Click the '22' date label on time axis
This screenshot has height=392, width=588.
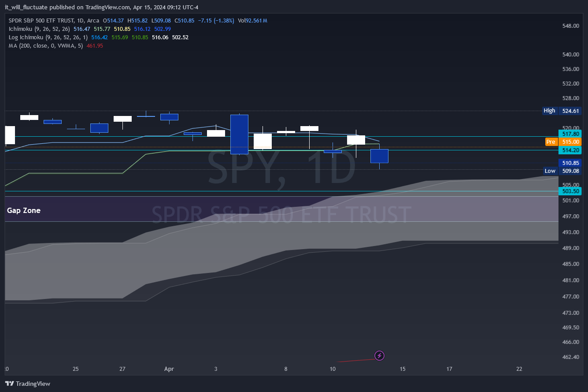pos(519,369)
